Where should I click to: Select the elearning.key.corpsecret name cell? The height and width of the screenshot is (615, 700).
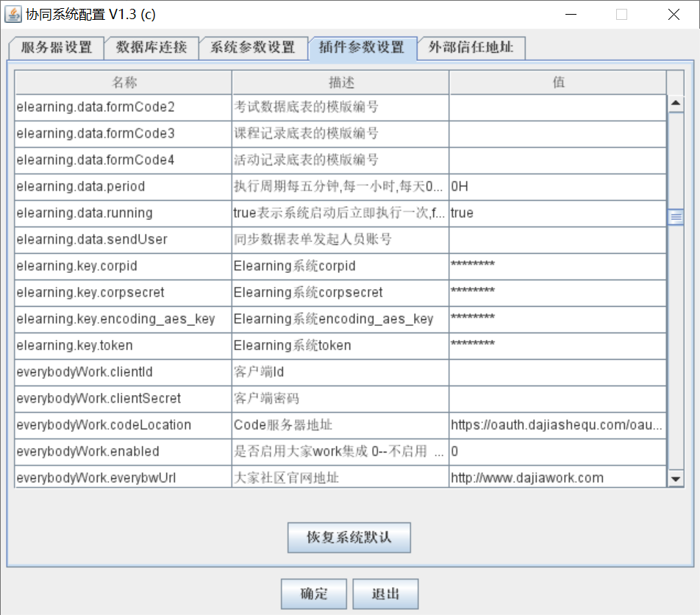click(x=124, y=293)
